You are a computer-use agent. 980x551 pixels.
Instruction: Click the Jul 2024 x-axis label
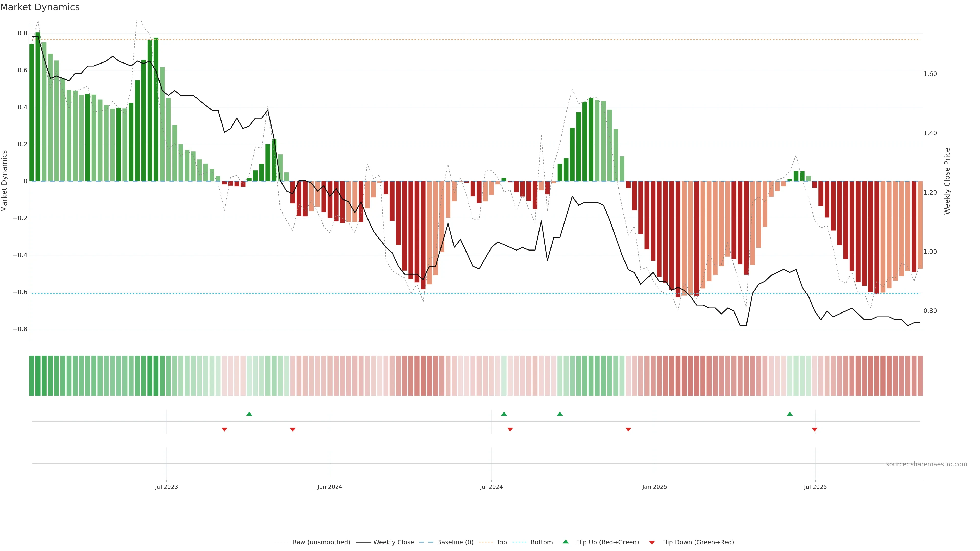(491, 487)
